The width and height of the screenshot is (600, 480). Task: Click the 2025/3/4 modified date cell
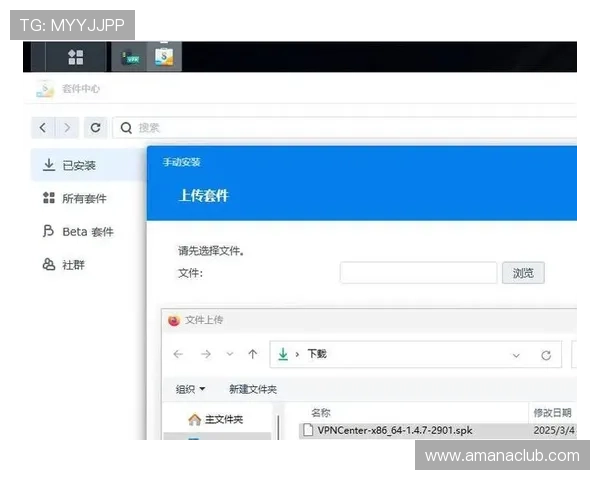[554, 430]
